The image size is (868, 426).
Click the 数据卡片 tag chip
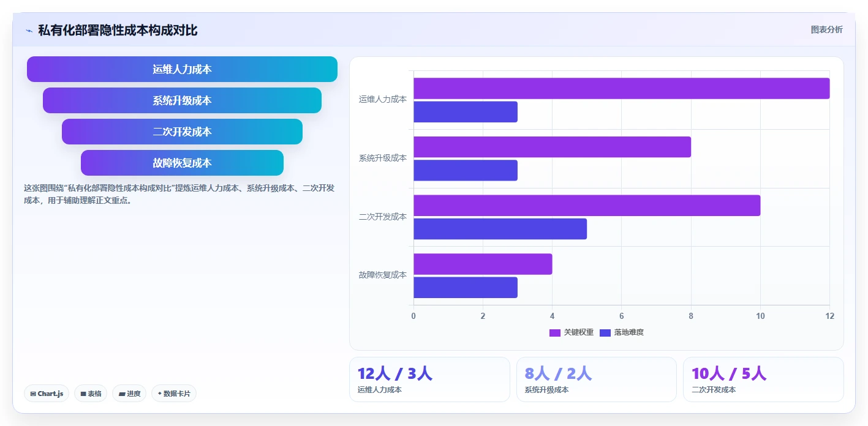point(174,394)
